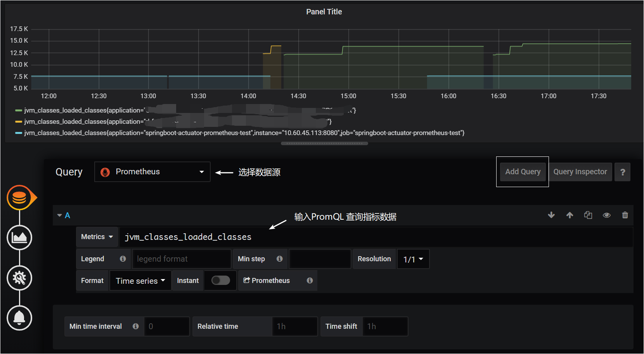Open the Alert tab bell icon
This screenshot has width=644, height=354.
[x=19, y=318]
